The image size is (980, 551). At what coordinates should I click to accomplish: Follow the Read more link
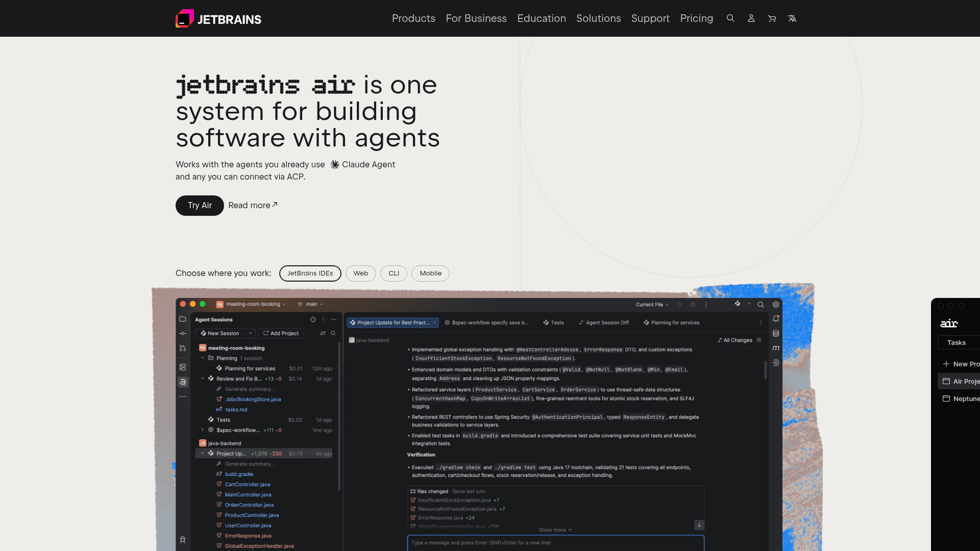(x=253, y=206)
